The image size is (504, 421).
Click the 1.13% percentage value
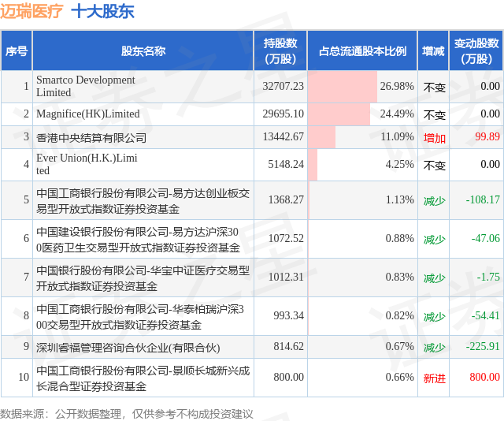399,199
